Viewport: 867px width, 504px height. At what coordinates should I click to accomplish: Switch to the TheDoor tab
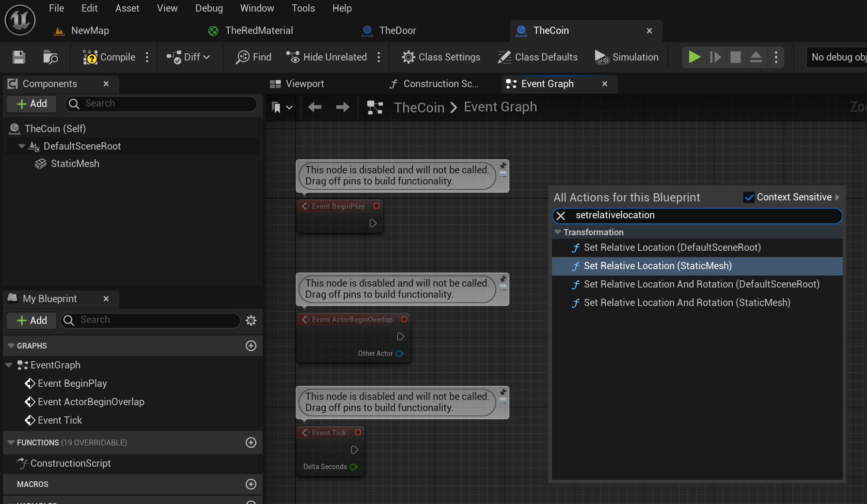click(x=389, y=31)
